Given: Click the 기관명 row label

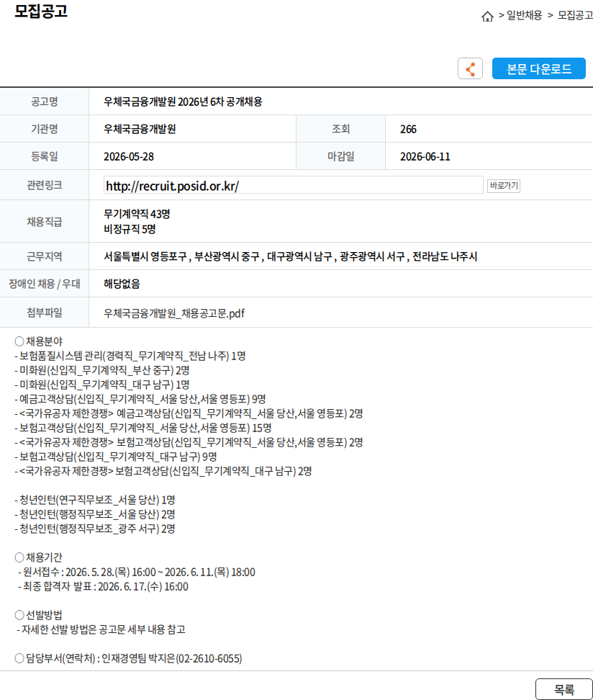Looking at the screenshot, I should tap(44, 129).
